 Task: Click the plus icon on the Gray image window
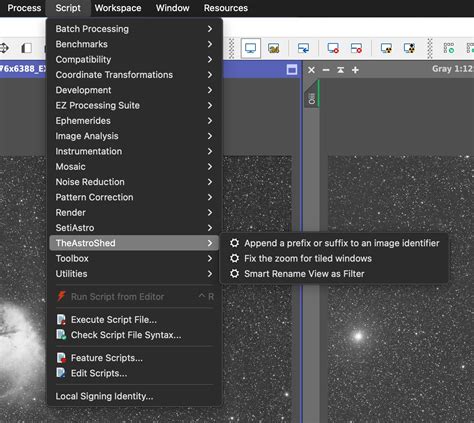tap(355, 70)
